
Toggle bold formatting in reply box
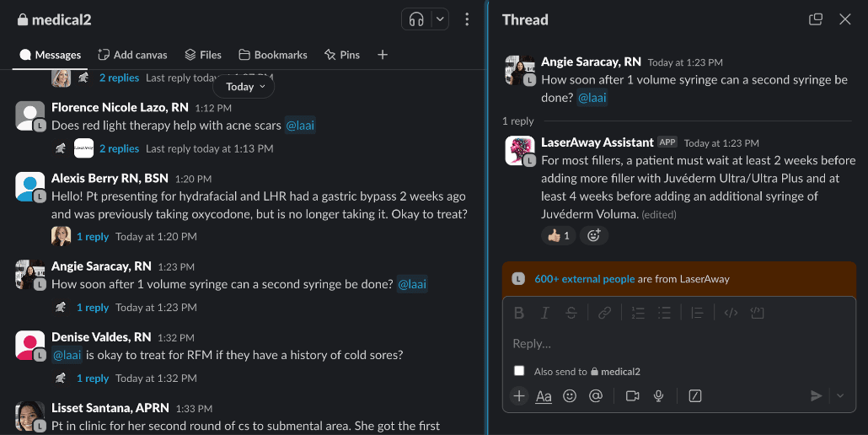coord(519,313)
